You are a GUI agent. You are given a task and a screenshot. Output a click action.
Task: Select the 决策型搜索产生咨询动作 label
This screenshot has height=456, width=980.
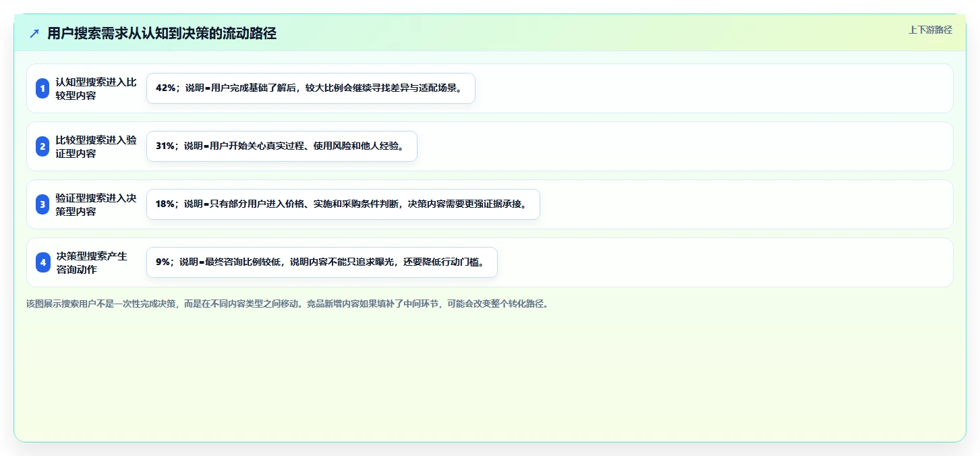point(92,262)
